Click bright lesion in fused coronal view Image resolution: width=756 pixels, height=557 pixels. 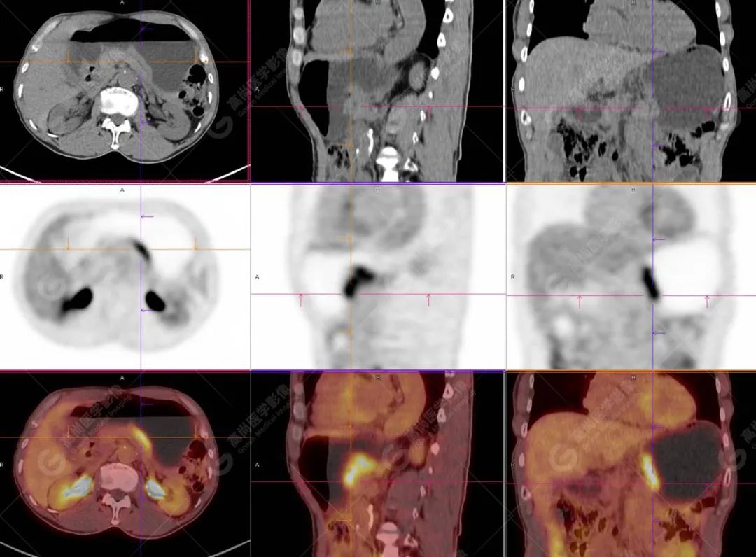(x=650, y=471)
